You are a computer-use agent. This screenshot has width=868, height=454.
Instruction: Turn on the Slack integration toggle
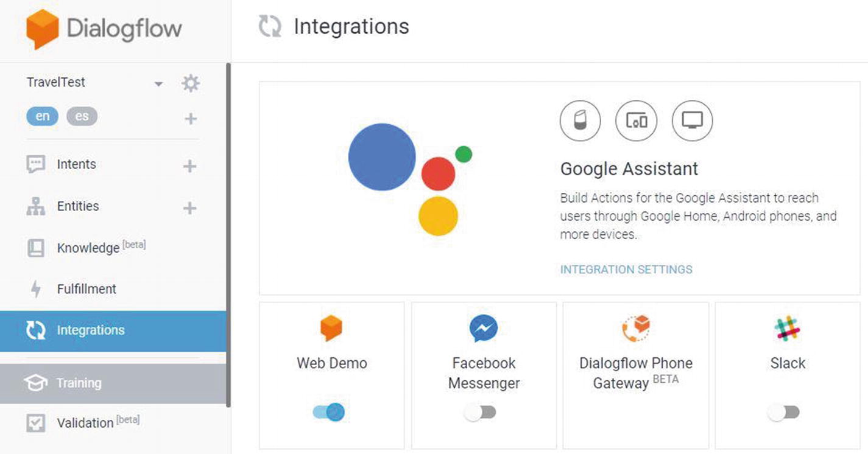[784, 413]
